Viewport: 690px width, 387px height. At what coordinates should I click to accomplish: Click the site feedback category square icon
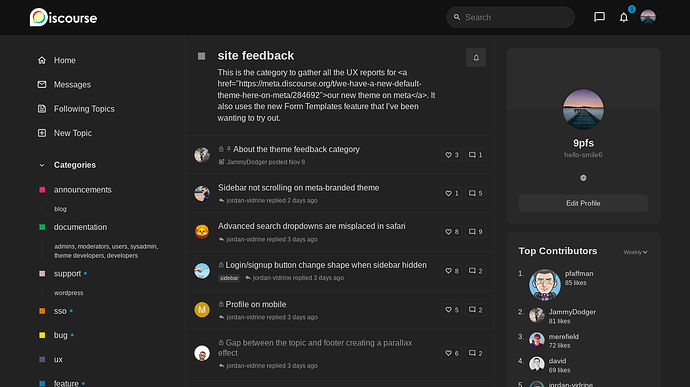[x=202, y=56]
